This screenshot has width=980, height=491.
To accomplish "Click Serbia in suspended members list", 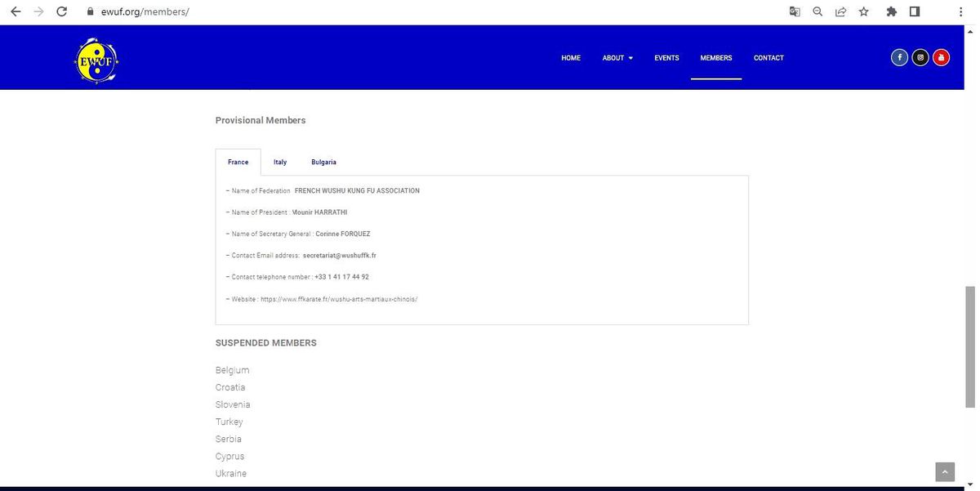I will [229, 439].
